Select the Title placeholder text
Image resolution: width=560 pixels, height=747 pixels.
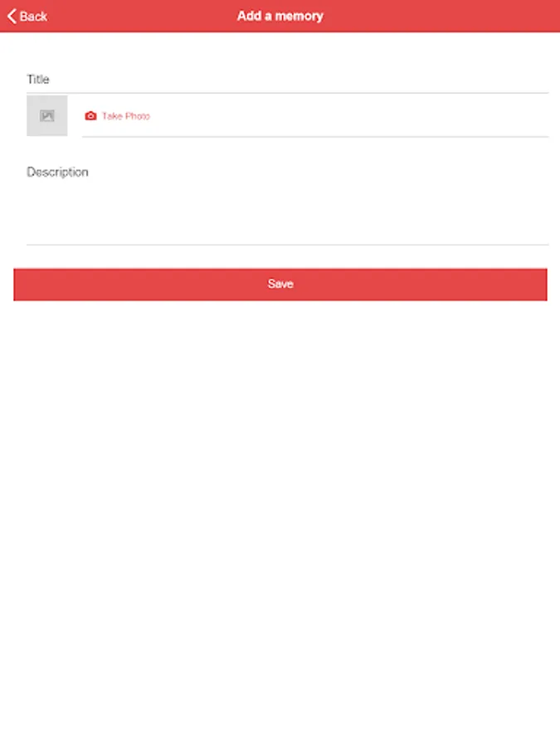tap(37, 79)
